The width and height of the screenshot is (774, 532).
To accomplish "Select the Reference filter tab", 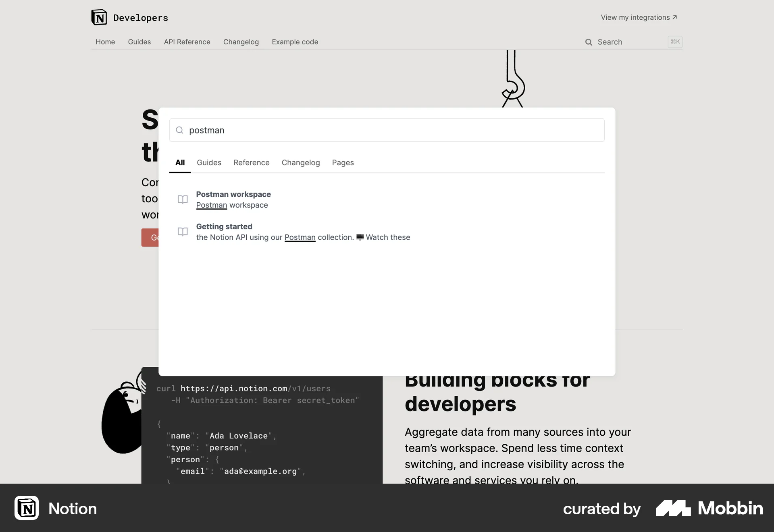I will 252,163.
